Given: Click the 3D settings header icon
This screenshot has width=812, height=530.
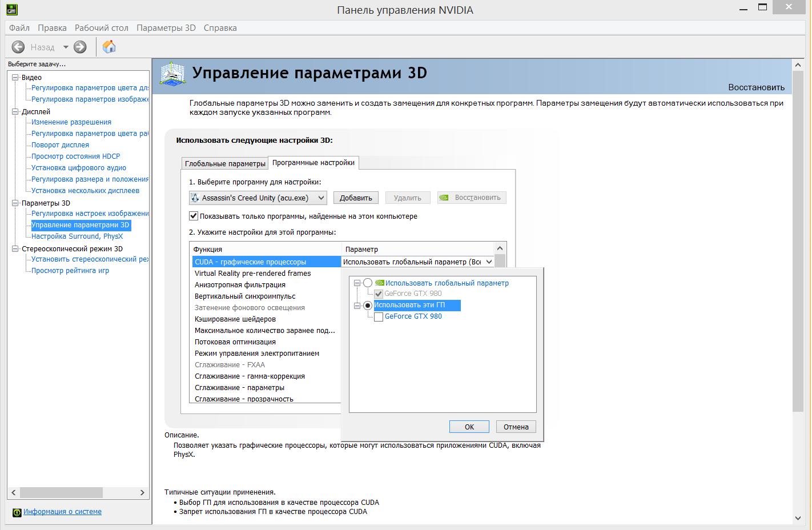Looking at the screenshot, I should 172,74.
